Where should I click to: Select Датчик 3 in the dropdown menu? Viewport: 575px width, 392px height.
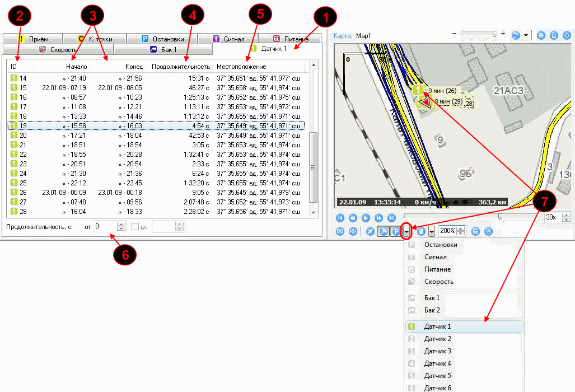[437, 351]
